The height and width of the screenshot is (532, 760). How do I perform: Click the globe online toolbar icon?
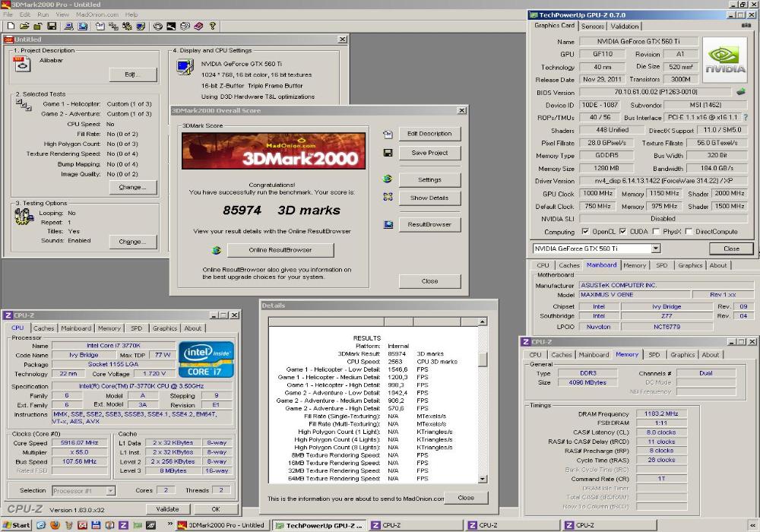[x=185, y=26]
